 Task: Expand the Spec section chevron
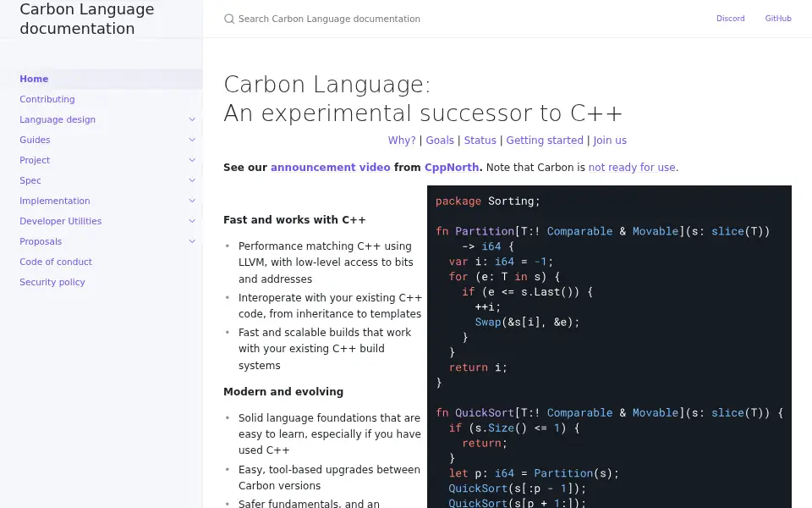pos(192,180)
